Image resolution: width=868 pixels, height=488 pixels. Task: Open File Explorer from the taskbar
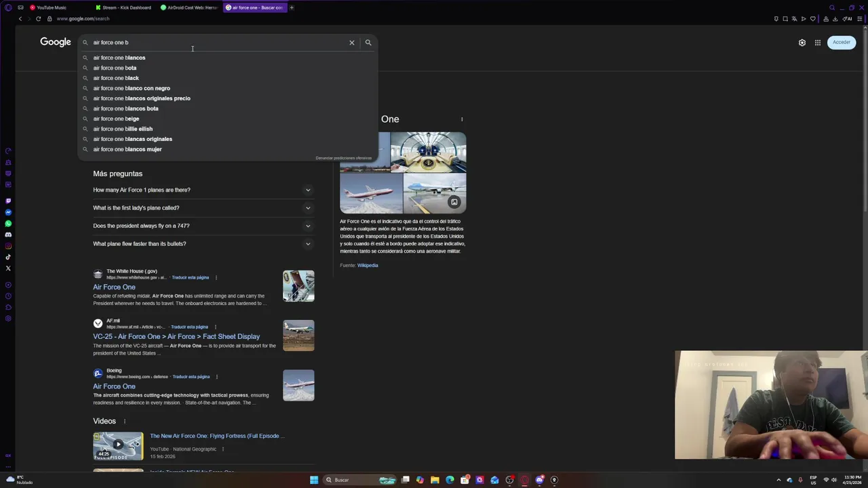tap(435, 480)
